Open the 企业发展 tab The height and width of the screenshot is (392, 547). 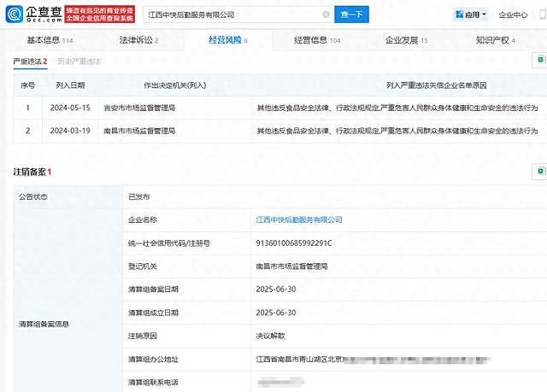pyautogui.click(x=407, y=40)
